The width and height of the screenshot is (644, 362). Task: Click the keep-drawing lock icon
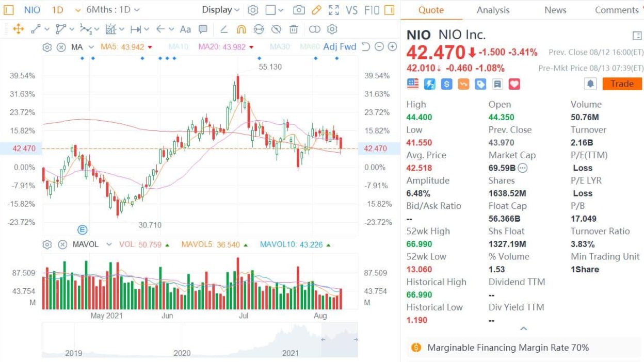(259, 29)
